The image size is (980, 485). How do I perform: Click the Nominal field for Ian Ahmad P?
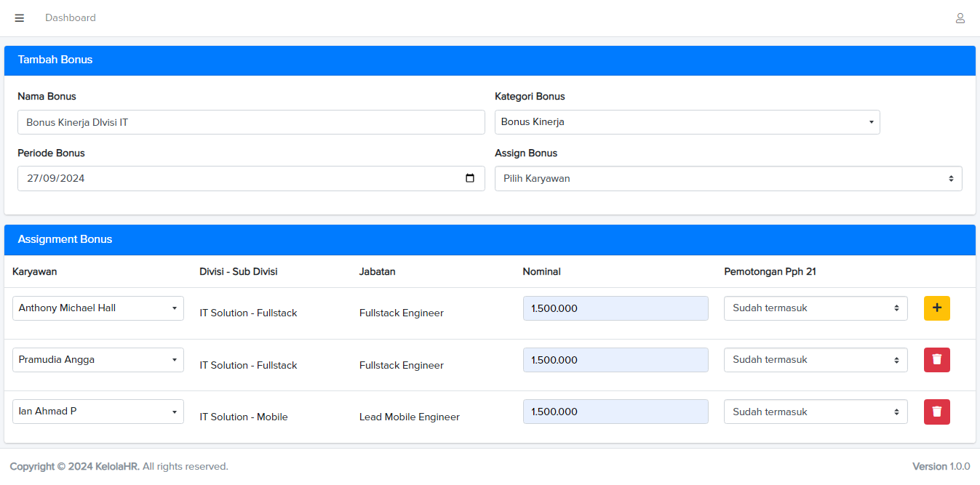(x=615, y=412)
